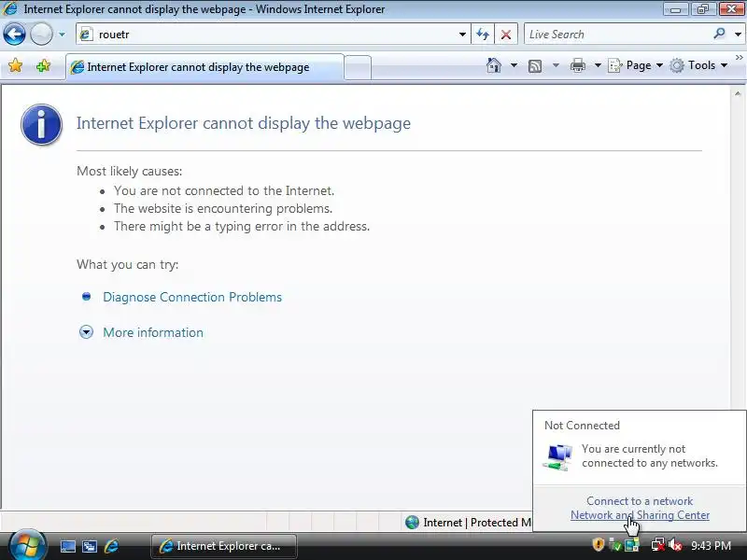Click the 'Not Connected' popup heading
This screenshot has width=747, height=560.
582,426
